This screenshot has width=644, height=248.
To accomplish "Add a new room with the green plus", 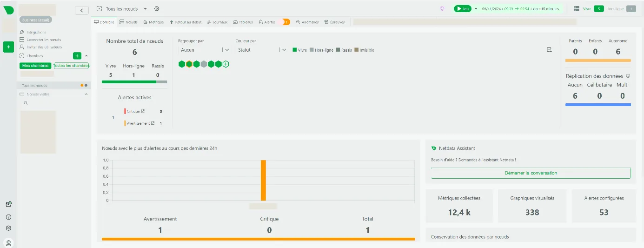I will click(77, 56).
